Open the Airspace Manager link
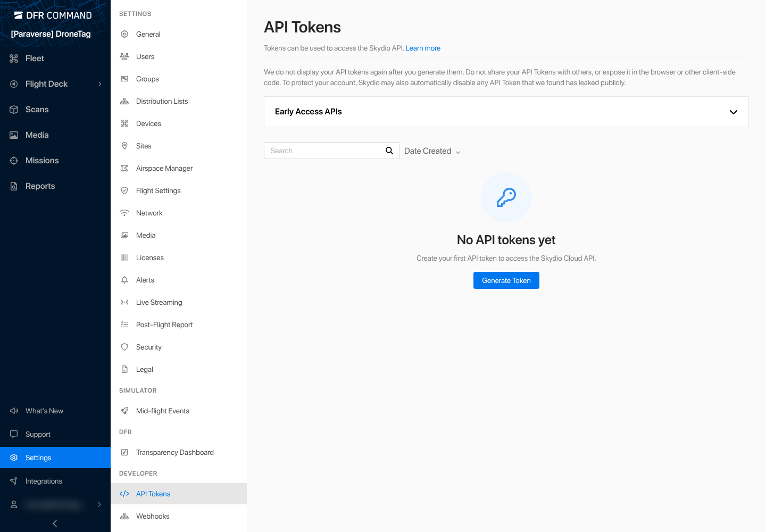766x532 pixels. click(x=179, y=168)
